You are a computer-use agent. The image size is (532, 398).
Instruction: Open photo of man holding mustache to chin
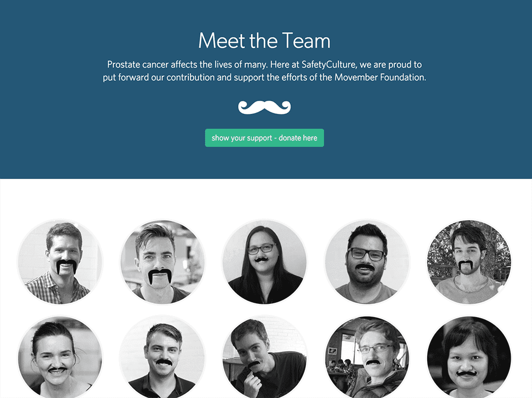[264, 357]
